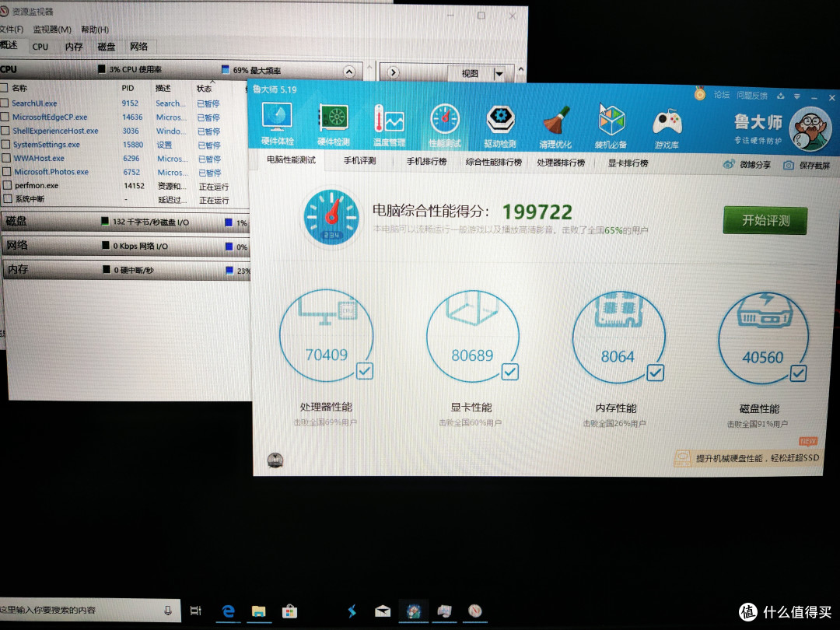
Task: Click microphone icon in taskbar search box
Action: click(168, 611)
